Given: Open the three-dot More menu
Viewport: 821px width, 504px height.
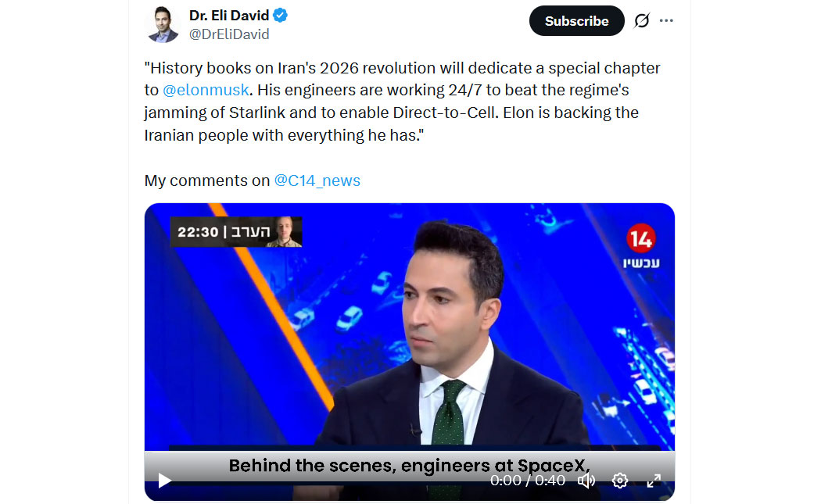Looking at the screenshot, I should pos(666,21).
